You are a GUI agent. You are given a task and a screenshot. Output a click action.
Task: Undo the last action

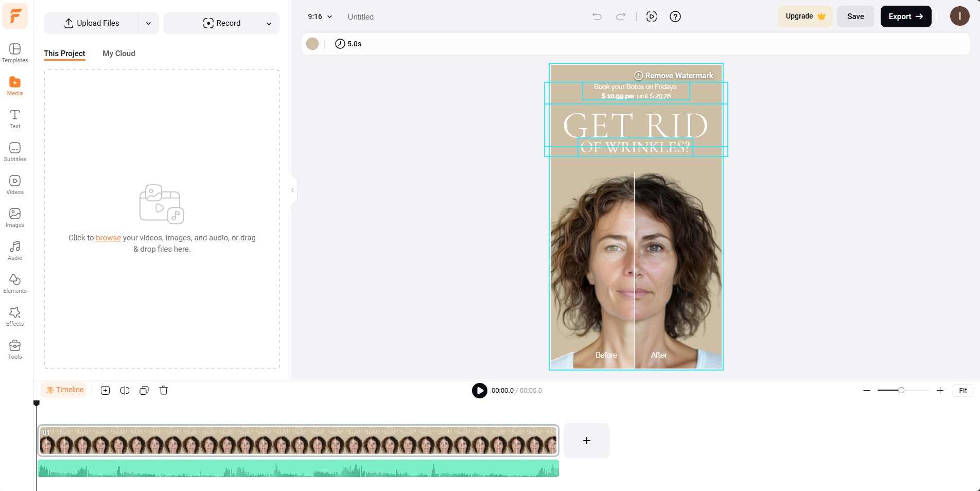coord(597,16)
